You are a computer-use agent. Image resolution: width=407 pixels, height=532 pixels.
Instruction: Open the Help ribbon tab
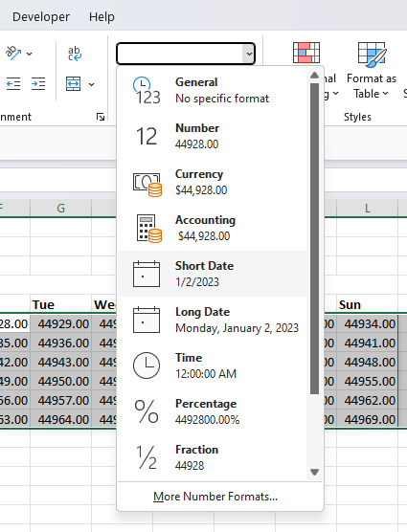coord(102,16)
